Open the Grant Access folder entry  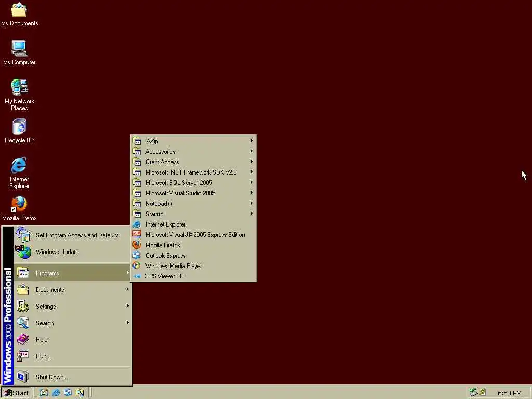(193, 162)
